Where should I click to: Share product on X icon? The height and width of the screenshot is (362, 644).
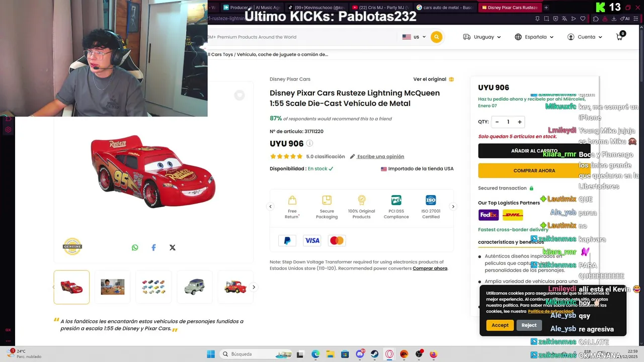tap(173, 247)
